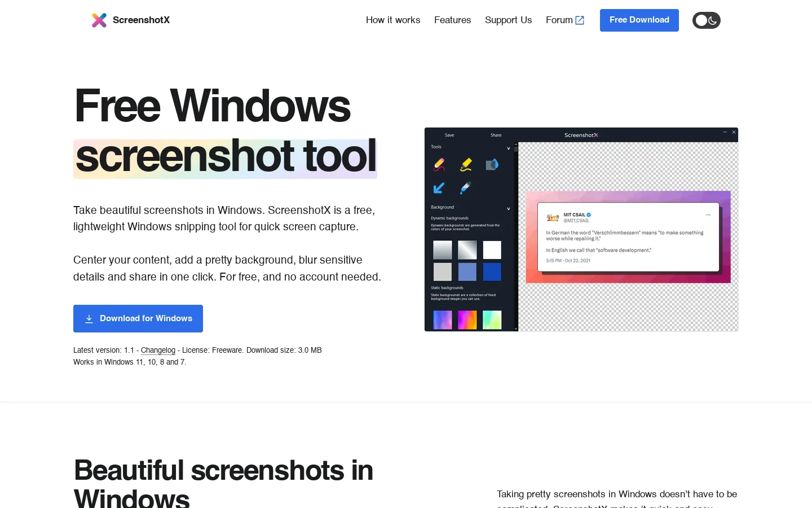Select the blur dropper tool in preview
The height and width of the screenshot is (508, 812).
click(x=465, y=188)
